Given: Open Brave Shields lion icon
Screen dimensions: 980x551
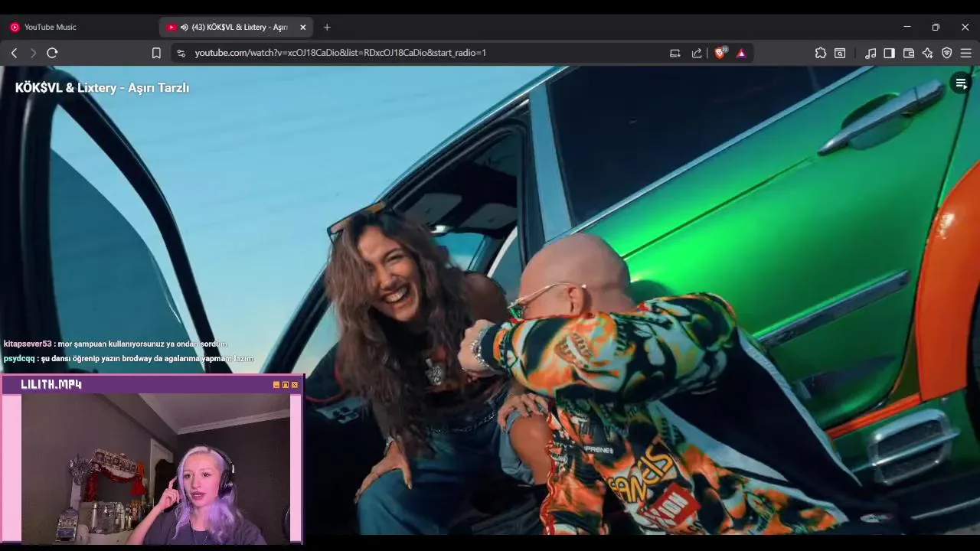Looking at the screenshot, I should 720,53.
